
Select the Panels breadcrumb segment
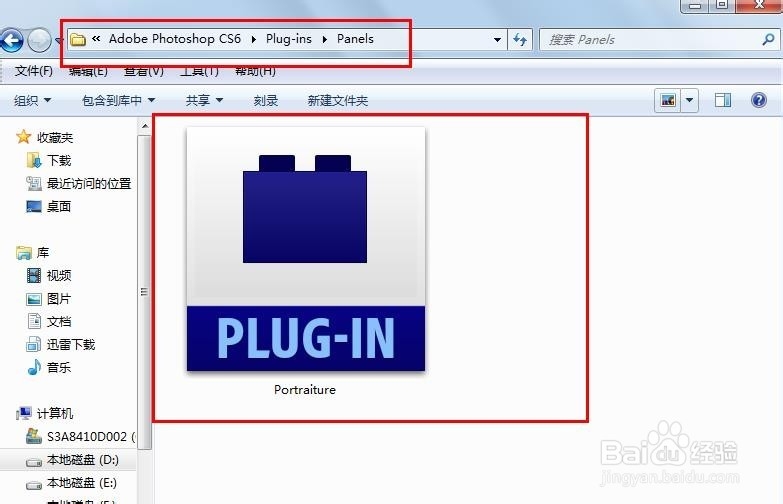click(x=355, y=38)
